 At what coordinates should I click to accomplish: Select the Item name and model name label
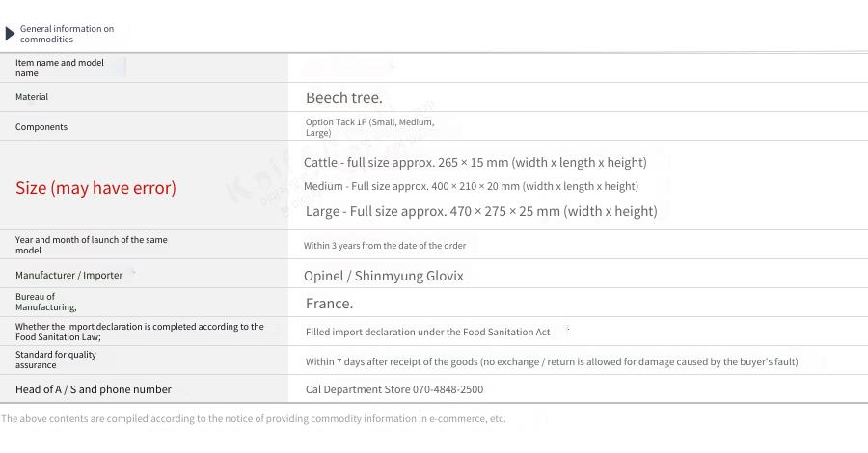tap(60, 67)
